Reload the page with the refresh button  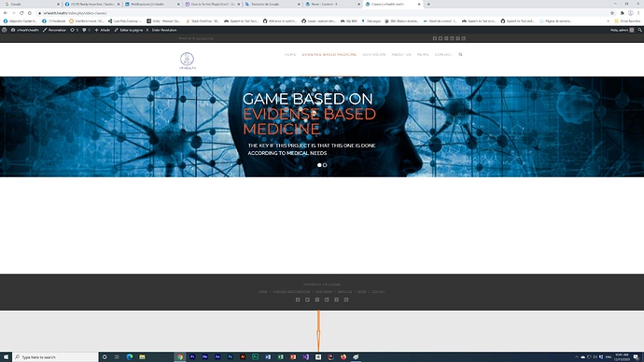(21, 13)
